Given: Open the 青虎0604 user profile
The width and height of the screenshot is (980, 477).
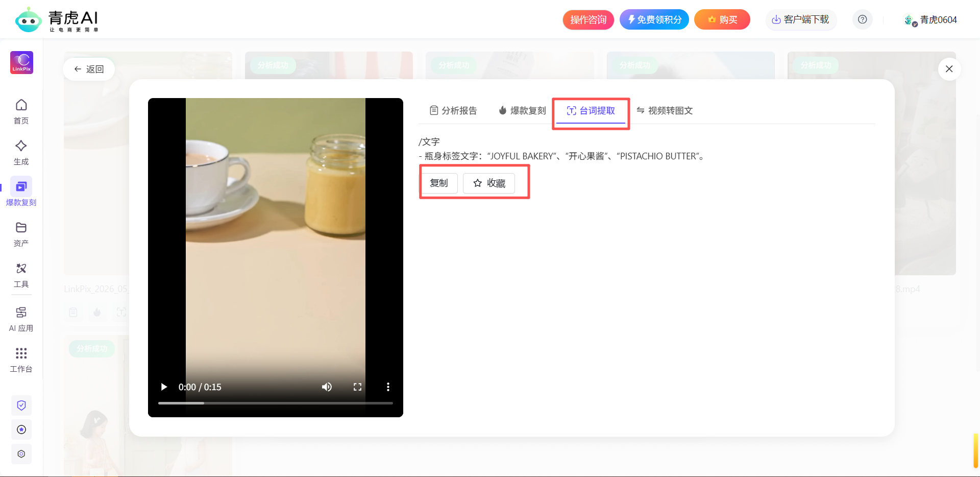Looking at the screenshot, I should point(930,20).
